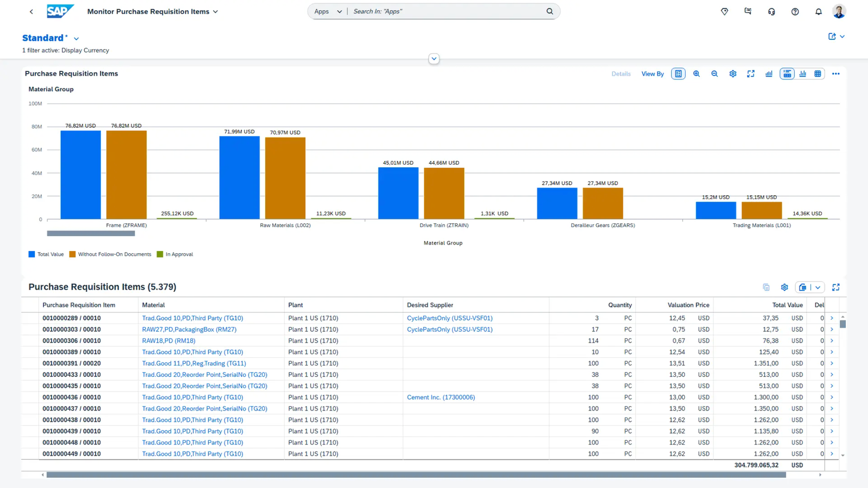Open chart settings gear icon
This screenshot has width=868, height=488.
click(733, 74)
